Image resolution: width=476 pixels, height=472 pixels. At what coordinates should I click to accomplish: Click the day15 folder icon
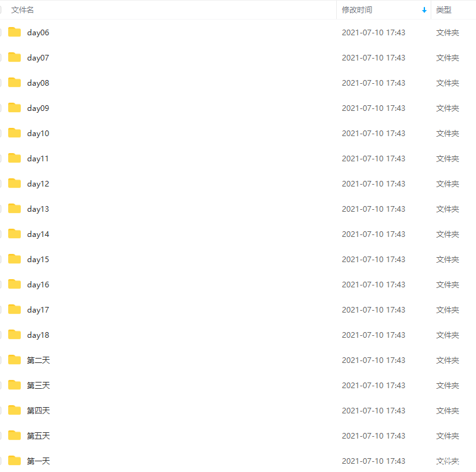coord(14,259)
